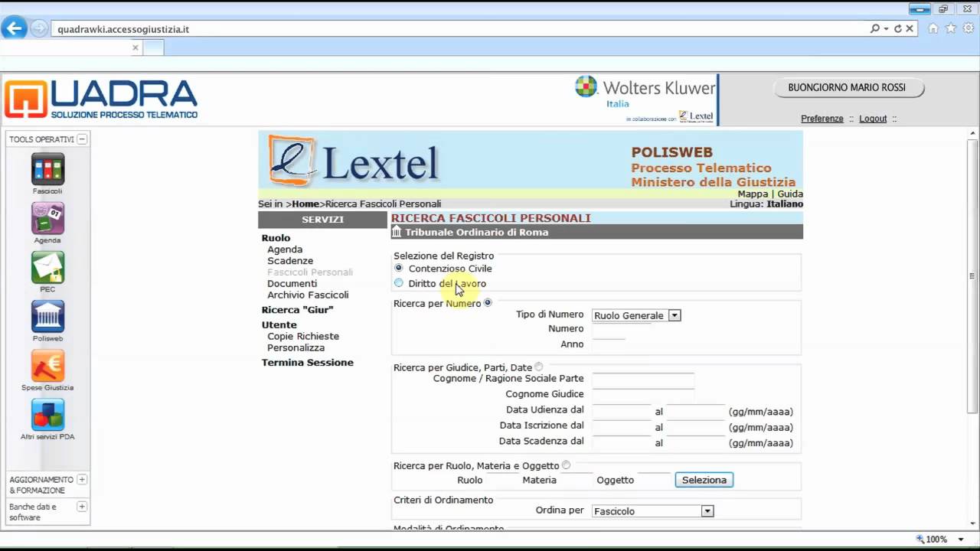This screenshot has width=980, height=551.
Task: Click the Quadra logo
Action: (101, 99)
